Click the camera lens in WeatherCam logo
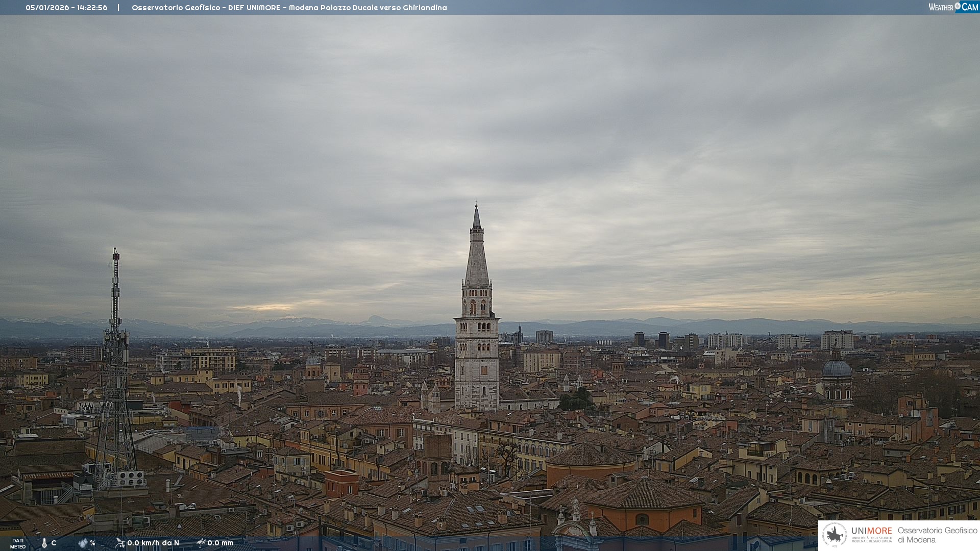 coord(958,6)
